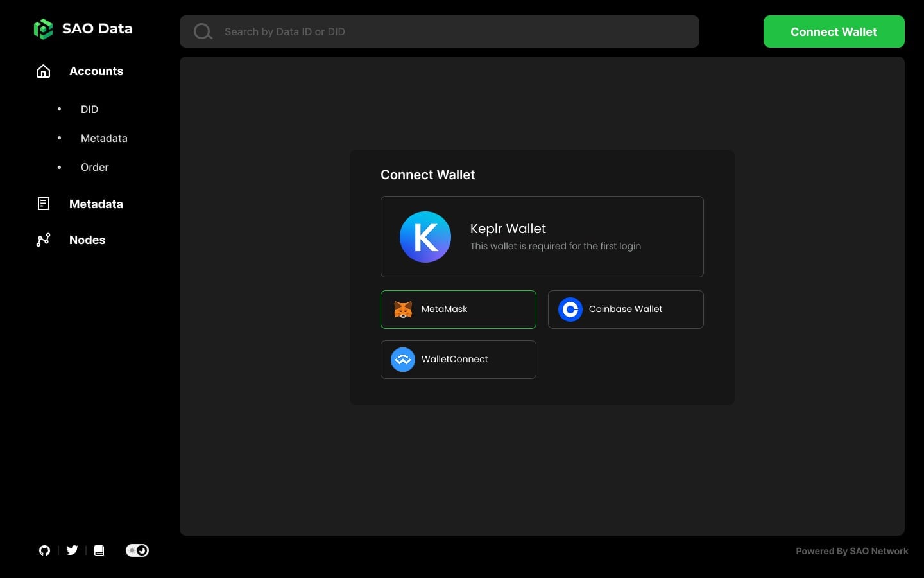The image size is (924, 578).
Task: Click the green Connect Wallet button
Action: (x=834, y=31)
